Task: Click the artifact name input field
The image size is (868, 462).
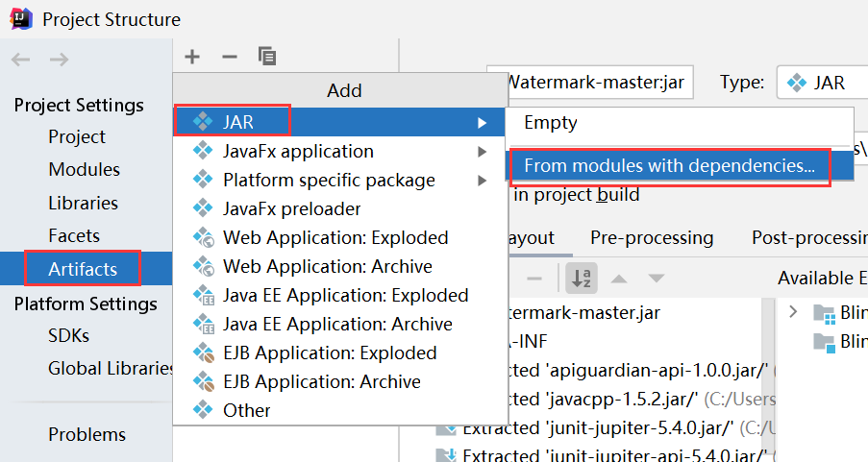Action: click(x=589, y=83)
